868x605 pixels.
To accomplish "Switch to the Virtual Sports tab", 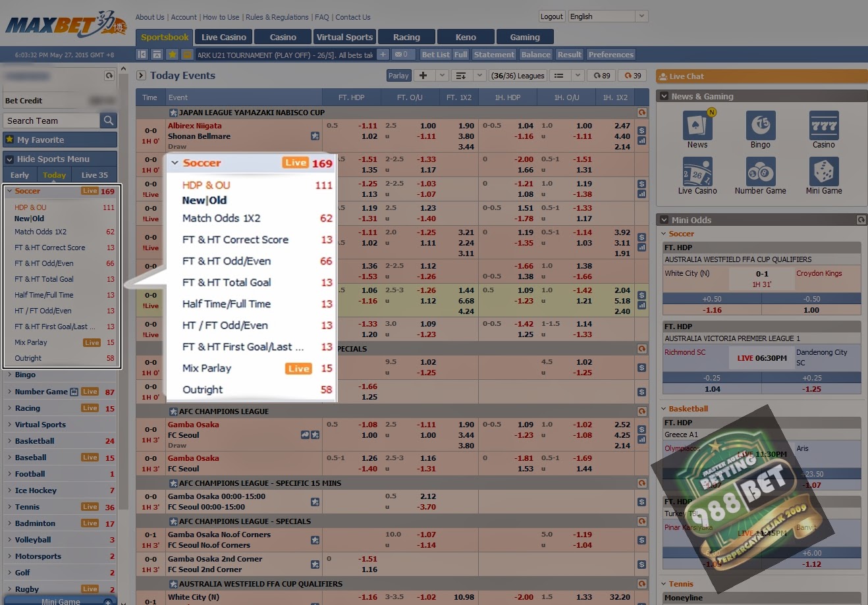I will [x=344, y=37].
